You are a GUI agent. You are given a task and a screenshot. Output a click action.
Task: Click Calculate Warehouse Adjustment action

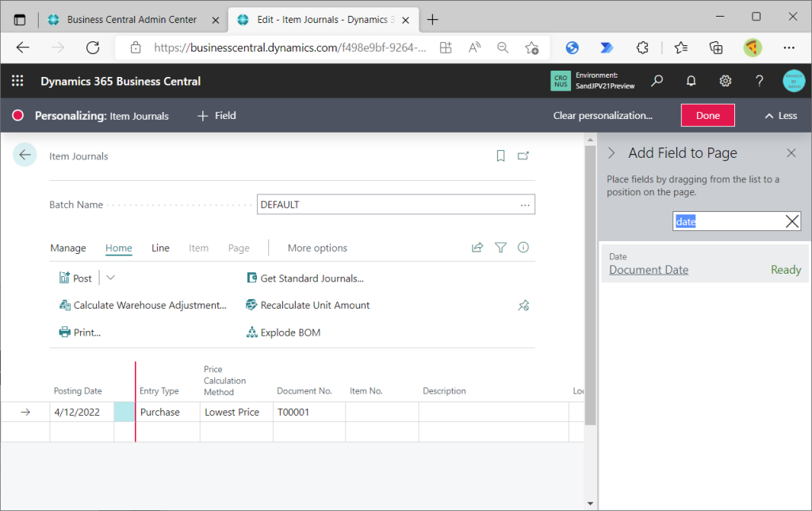point(143,305)
